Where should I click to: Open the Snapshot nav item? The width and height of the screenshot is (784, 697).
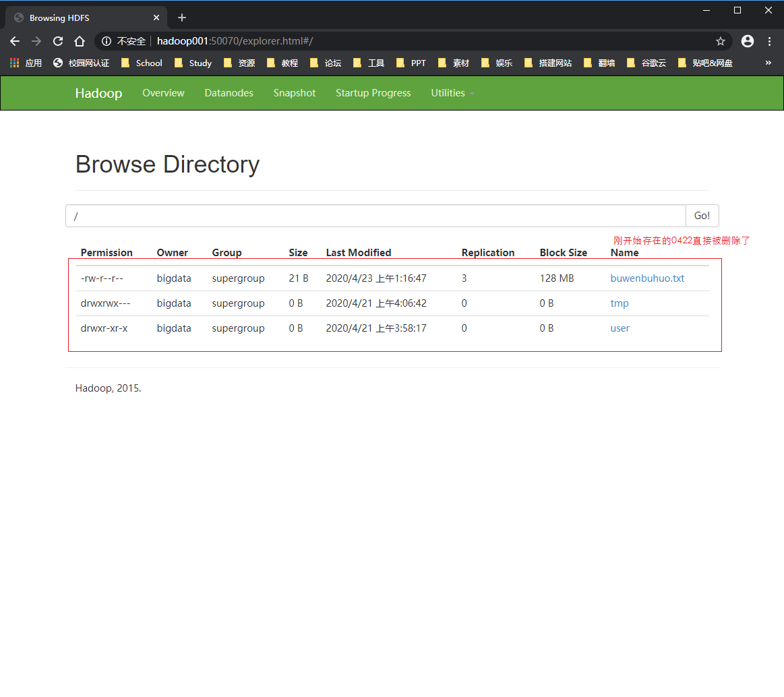295,93
